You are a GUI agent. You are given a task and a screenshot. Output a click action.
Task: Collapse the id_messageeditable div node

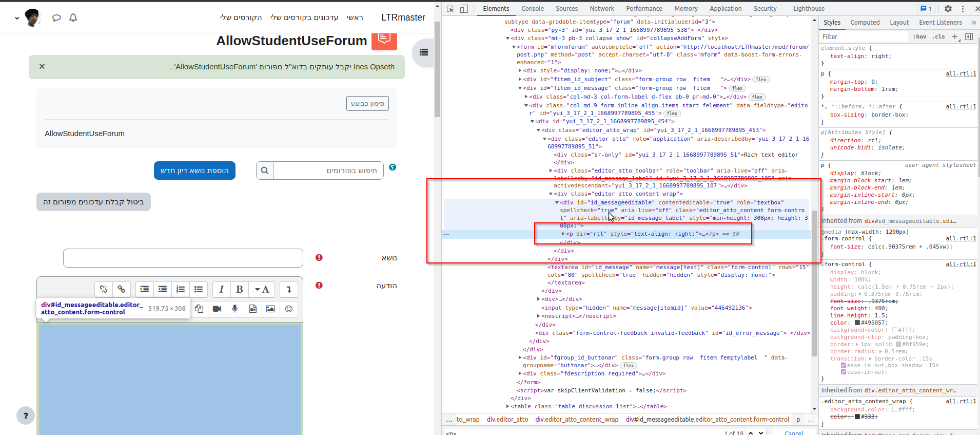pos(557,202)
